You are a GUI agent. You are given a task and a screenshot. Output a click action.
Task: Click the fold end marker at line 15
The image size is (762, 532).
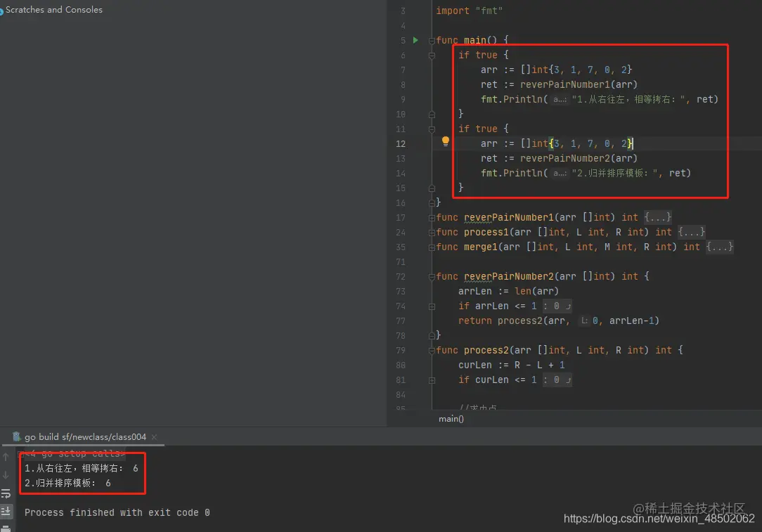click(432, 188)
